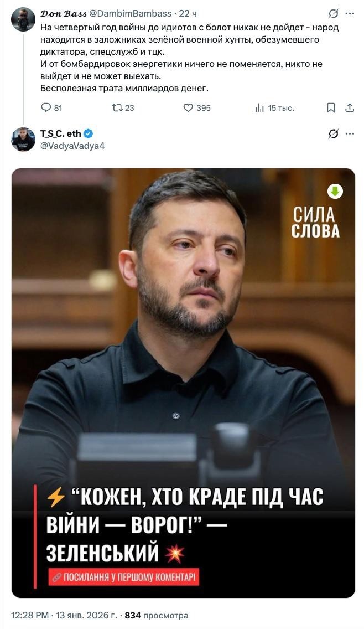Open more options menu on T_S_C. eth tweet

point(350,133)
